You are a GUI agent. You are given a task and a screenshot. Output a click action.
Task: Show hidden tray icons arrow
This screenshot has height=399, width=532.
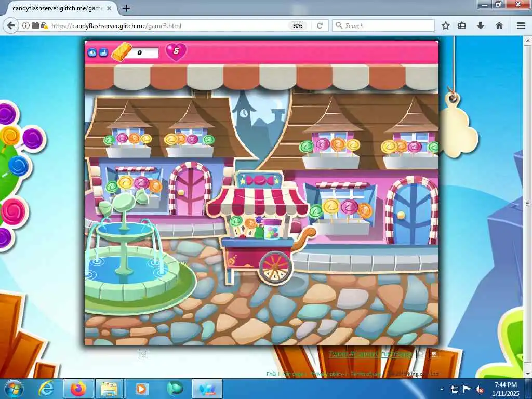point(442,389)
